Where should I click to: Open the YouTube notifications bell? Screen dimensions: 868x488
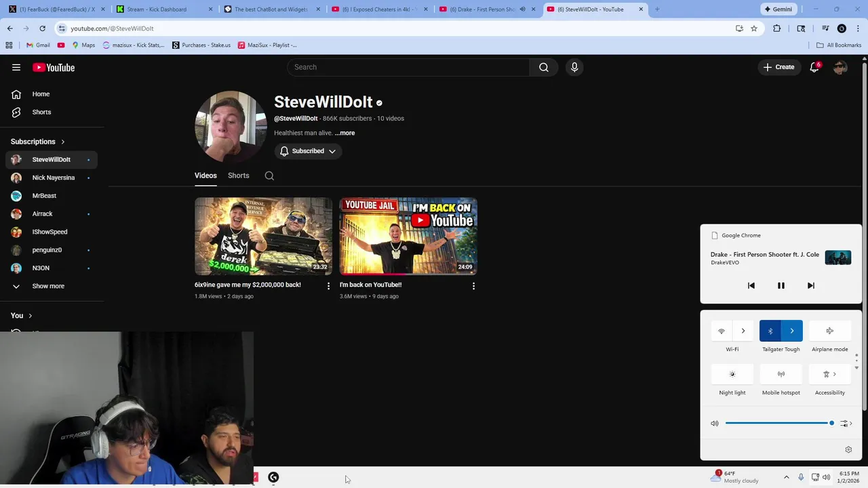[x=814, y=67]
